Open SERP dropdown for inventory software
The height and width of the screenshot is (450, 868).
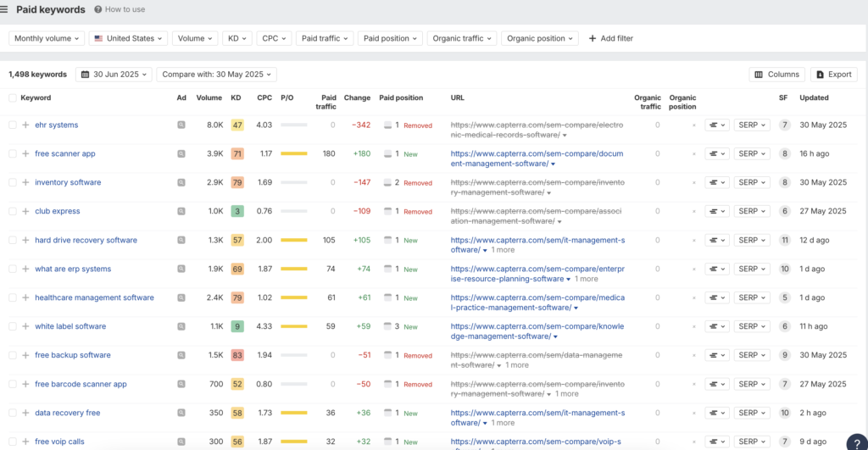point(752,183)
